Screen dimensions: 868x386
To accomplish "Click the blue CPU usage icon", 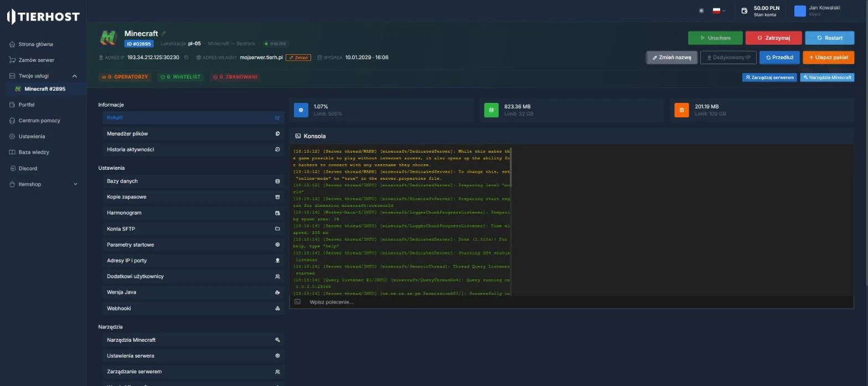I will click(301, 110).
